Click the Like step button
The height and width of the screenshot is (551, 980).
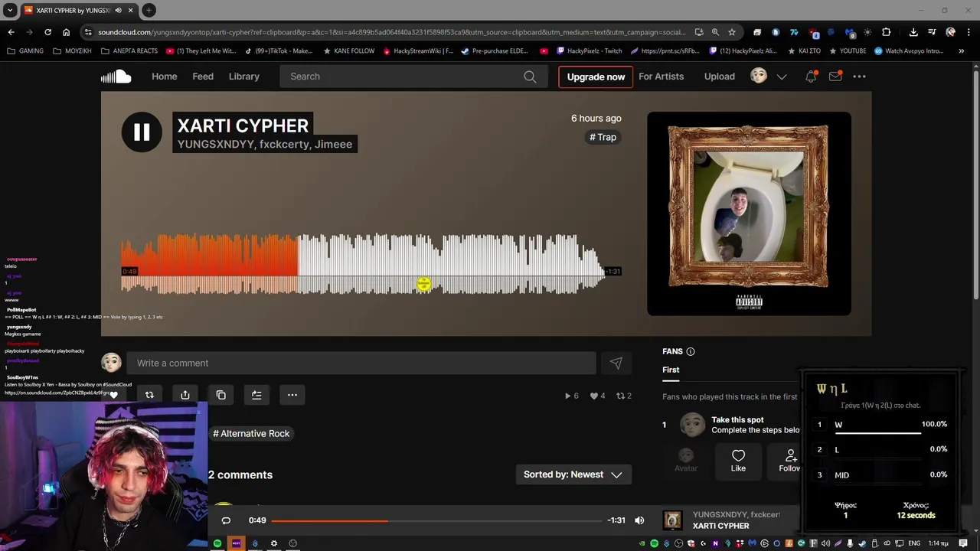tap(738, 461)
